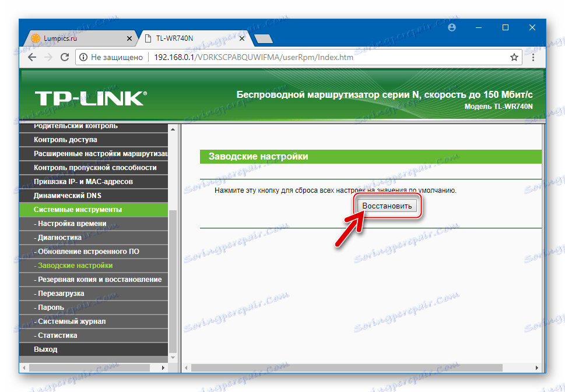This screenshot has height=392, width=565.
Task: Open the Chrome three-dot menu
Action: tap(534, 57)
